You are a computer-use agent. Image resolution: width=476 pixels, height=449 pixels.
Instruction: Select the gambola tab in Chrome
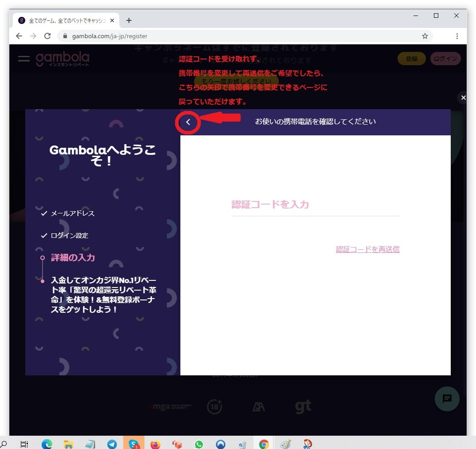pos(65,20)
